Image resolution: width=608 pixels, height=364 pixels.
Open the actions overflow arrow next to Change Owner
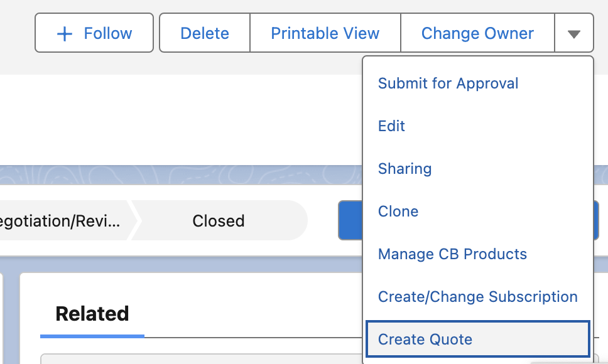[x=574, y=33]
